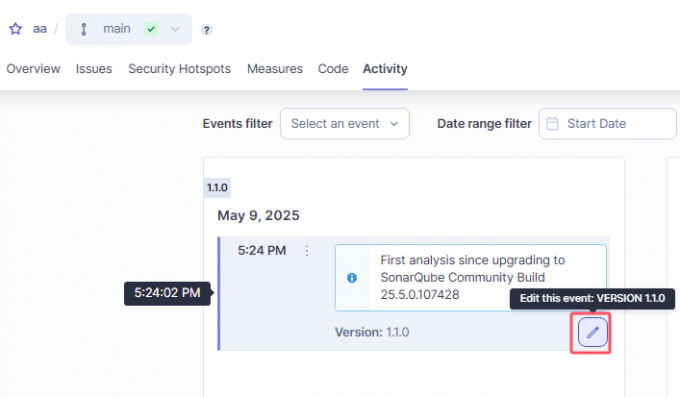
Task: Switch to the Issues tab
Action: (94, 69)
